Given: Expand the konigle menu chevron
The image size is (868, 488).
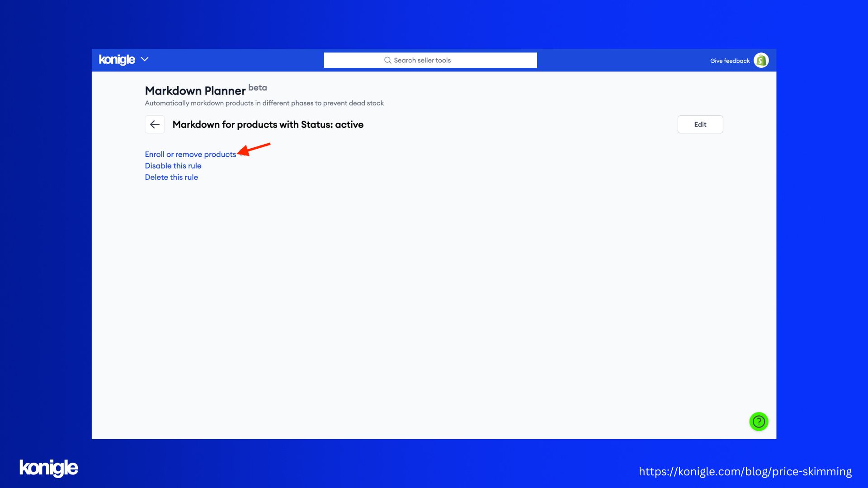Looking at the screenshot, I should (145, 59).
